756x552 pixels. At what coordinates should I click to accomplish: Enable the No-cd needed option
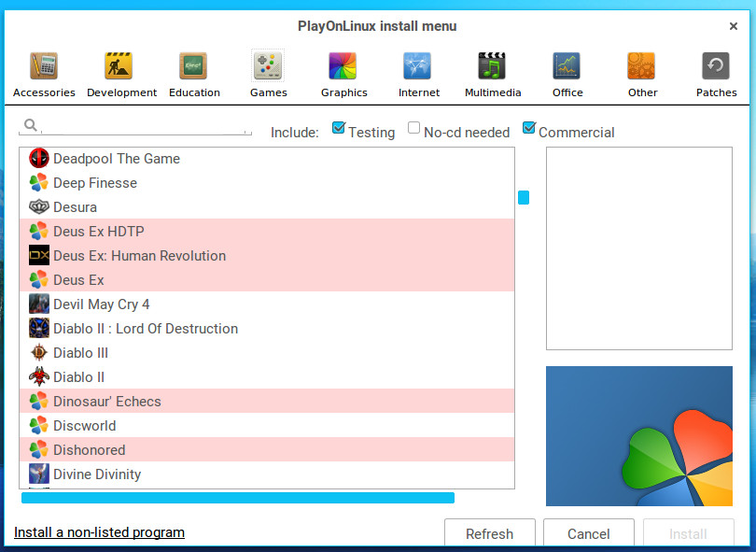pos(414,129)
